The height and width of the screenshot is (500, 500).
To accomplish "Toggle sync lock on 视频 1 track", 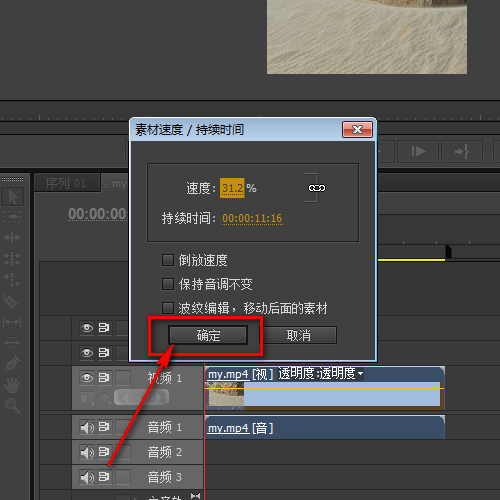I will [104, 378].
